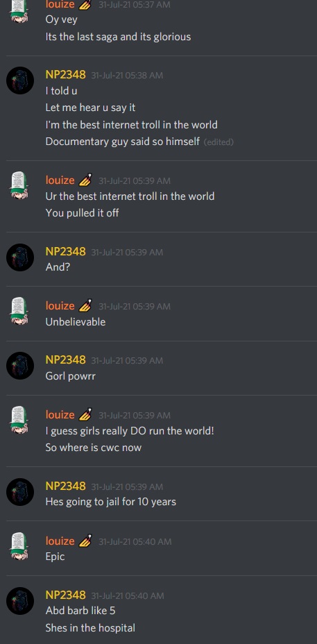Click louize's avatar beside 'Epic'
This screenshot has width=317, height=644.
point(20,546)
